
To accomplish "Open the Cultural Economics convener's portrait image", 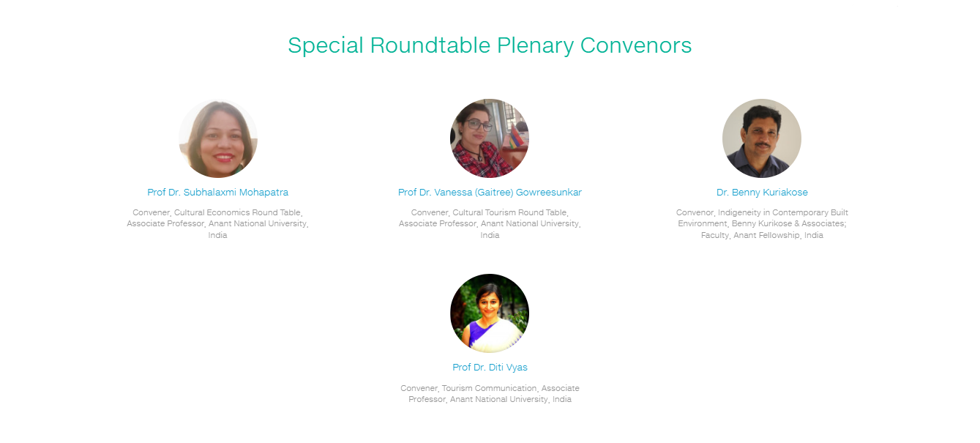I will tap(218, 138).
